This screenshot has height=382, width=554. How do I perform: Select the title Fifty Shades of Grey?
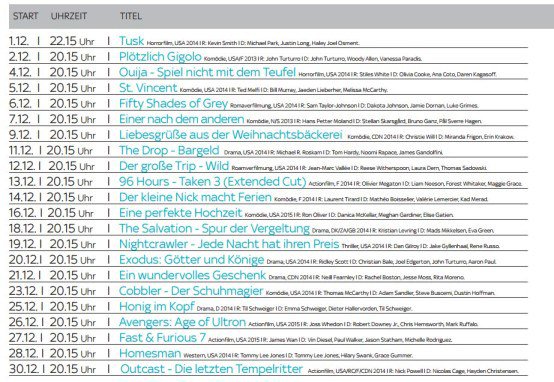(x=173, y=104)
